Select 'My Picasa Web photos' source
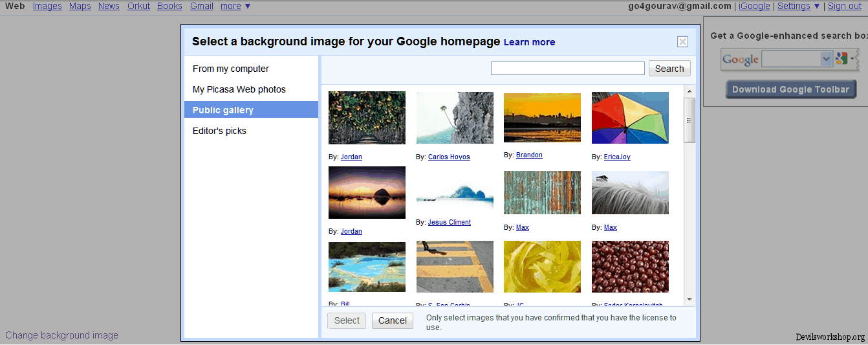The height and width of the screenshot is (345, 868). coord(239,89)
